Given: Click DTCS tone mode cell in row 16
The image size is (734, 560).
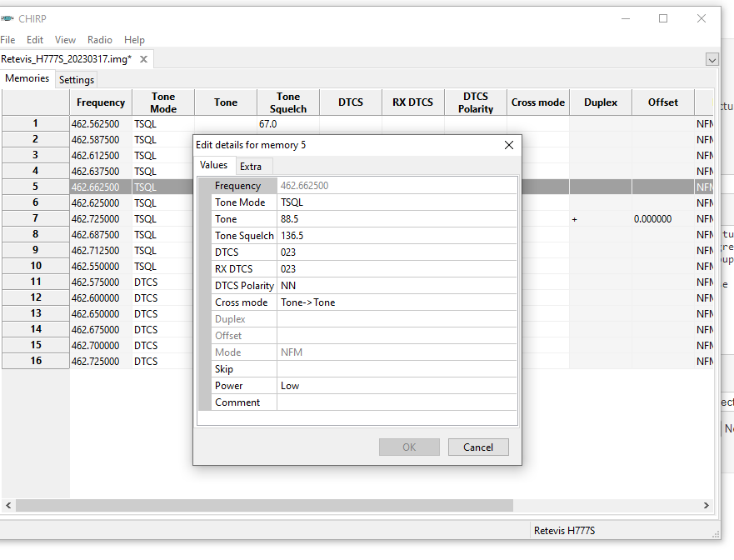Looking at the screenshot, I should coord(163,362).
